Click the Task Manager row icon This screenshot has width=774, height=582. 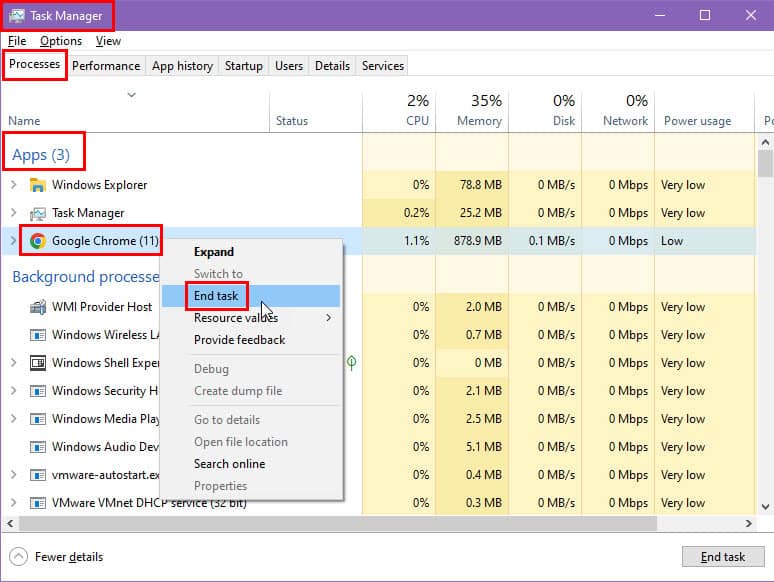click(38, 213)
